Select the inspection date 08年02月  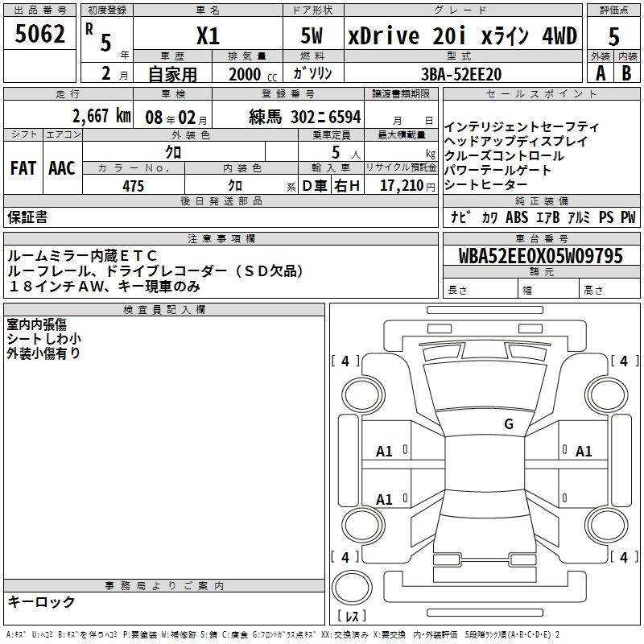(175, 118)
